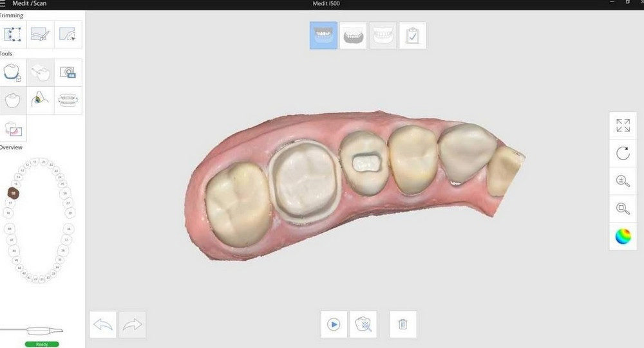Screen dimensions: 644x348
Task: Open the HD camera capture tool
Action: [68, 73]
